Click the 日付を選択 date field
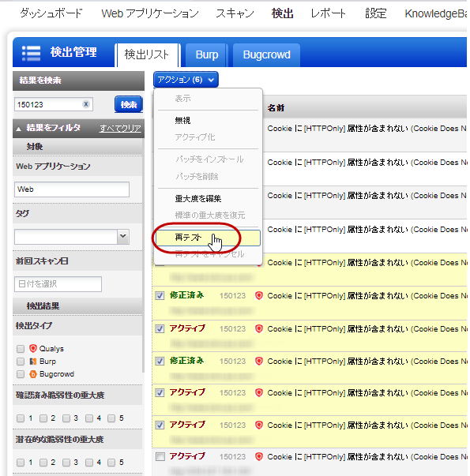The width and height of the screenshot is (470, 476). point(58,284)
